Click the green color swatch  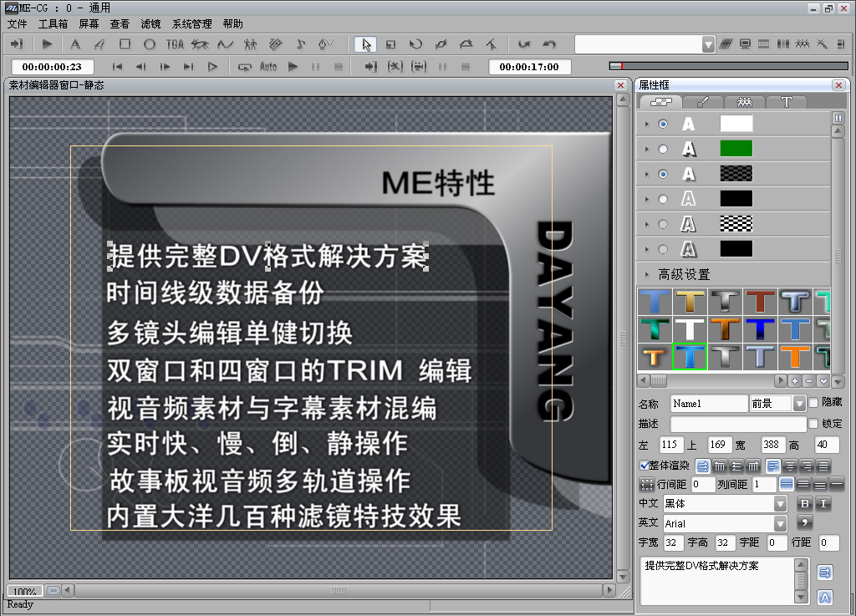coord(736,149)
